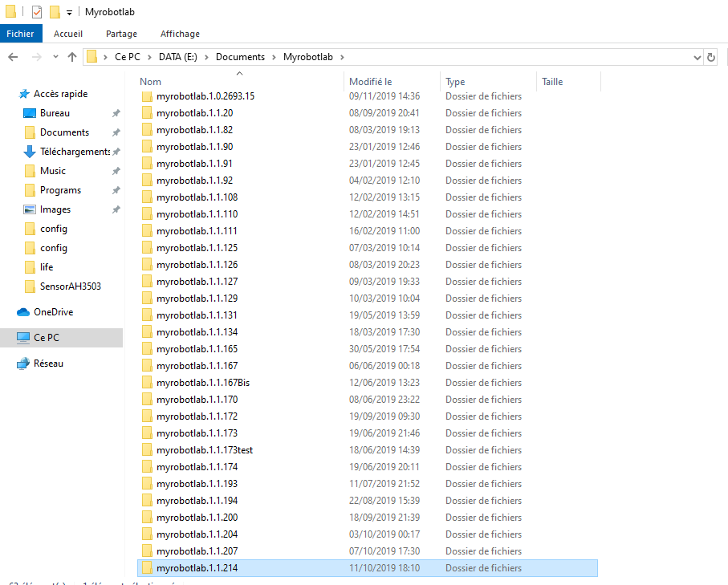Select the myrobotlab.1.1.193 folder name
The height and width of the screenshot is (585, 728).
click(x=197, y=484)
